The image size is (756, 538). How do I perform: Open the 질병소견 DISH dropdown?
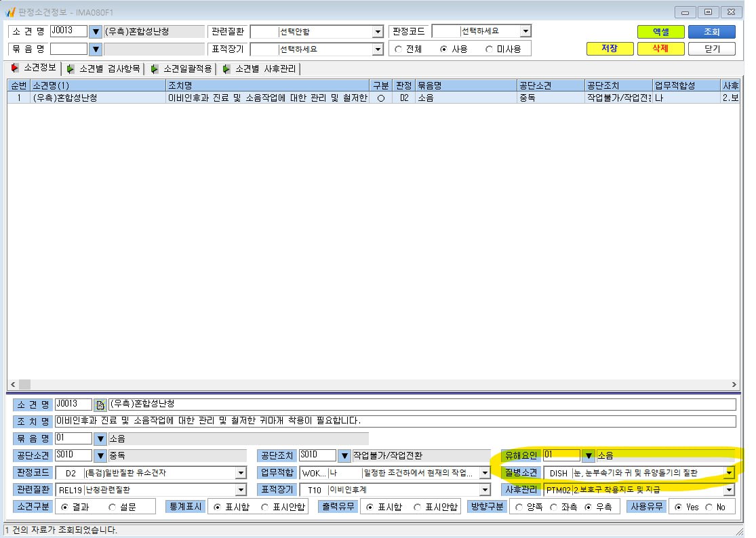tap(729, 473)
